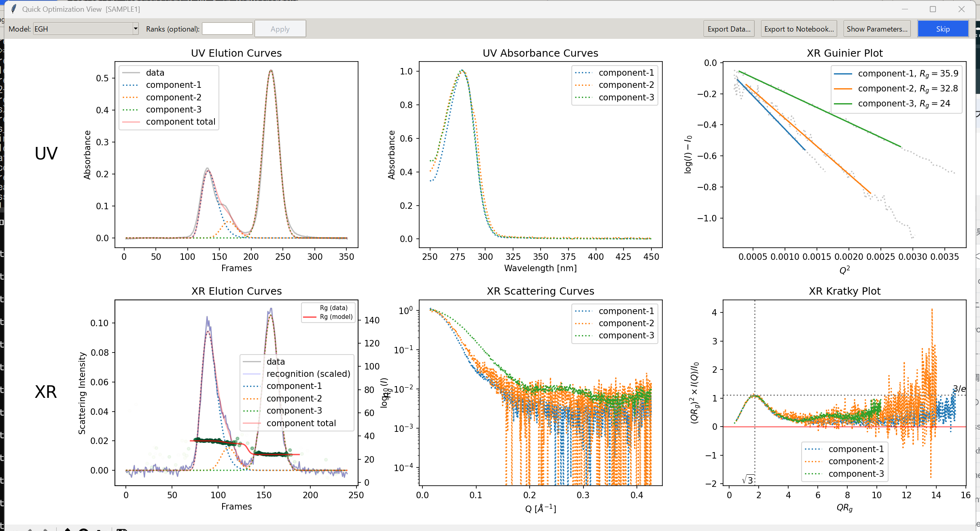Click the large 'XR' row label
The image size is (980, 531).
[x=46, y=392]
